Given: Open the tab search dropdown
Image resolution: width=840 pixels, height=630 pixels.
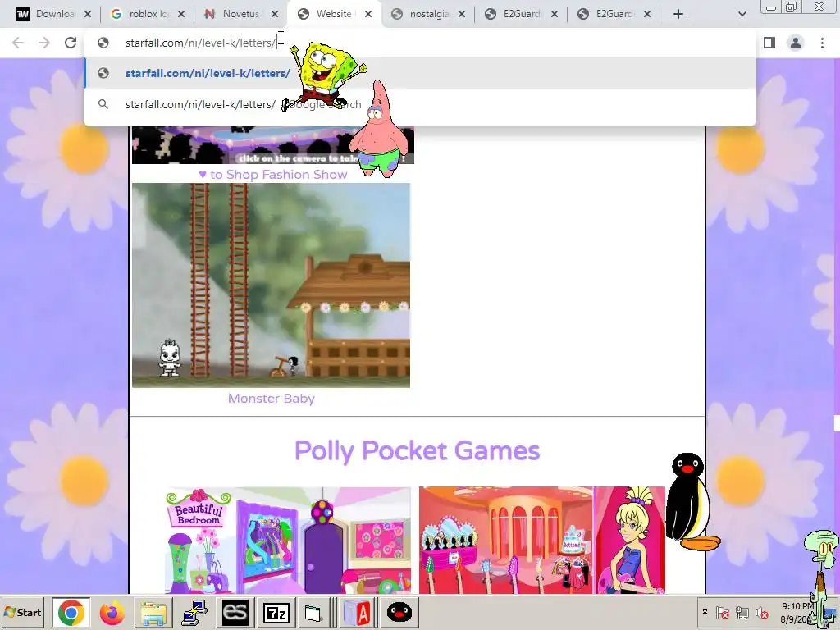Looking at the screenshot, I should coord(742,14).
